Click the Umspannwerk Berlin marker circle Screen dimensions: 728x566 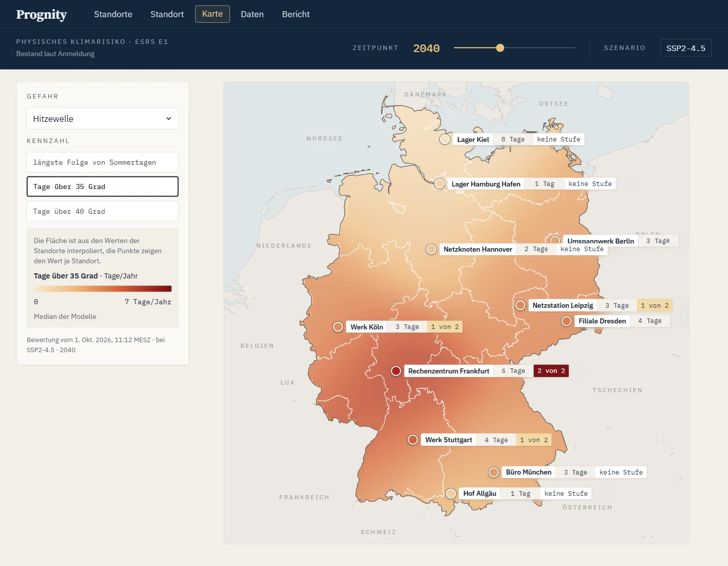[555, 240]
